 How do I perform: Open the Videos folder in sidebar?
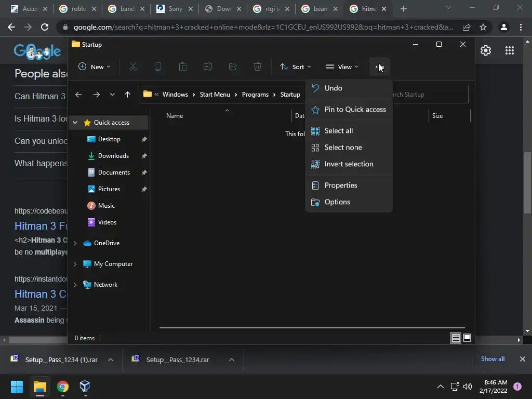click(x=107, y=222)
